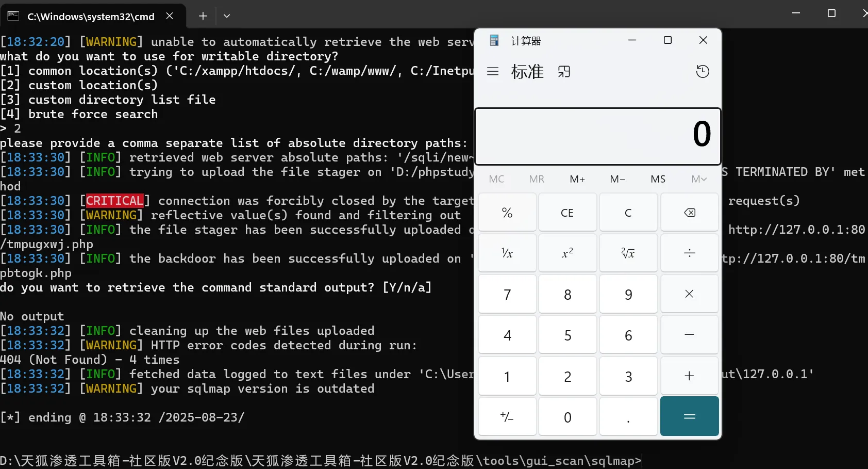Open the calculator history panel
The width and height of the screenshot is (868, 469).
(x=703, y=71)
